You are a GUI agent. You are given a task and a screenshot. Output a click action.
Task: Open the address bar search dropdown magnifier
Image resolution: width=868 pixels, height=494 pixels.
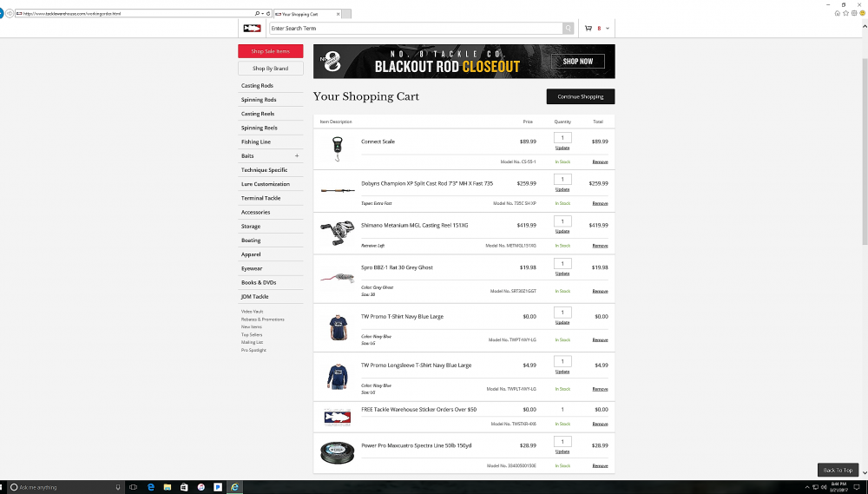[x=258, y=13]
